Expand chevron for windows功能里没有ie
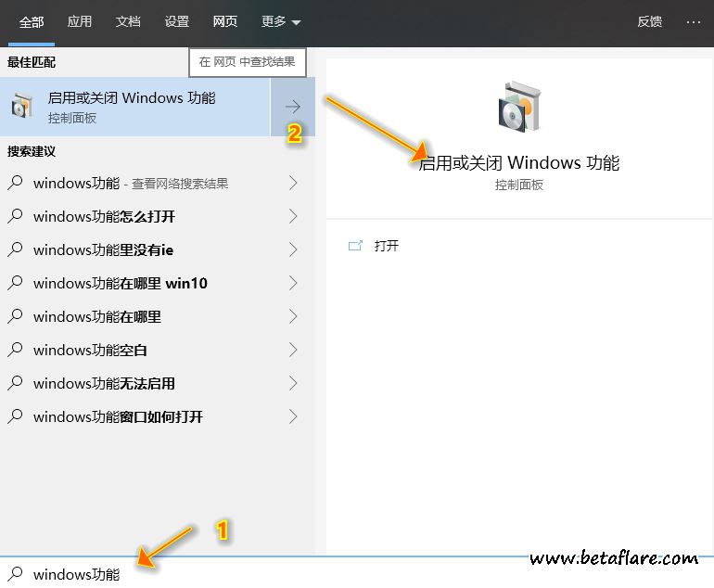The height and width of the screenshot is (588, 714). [293, 249]
